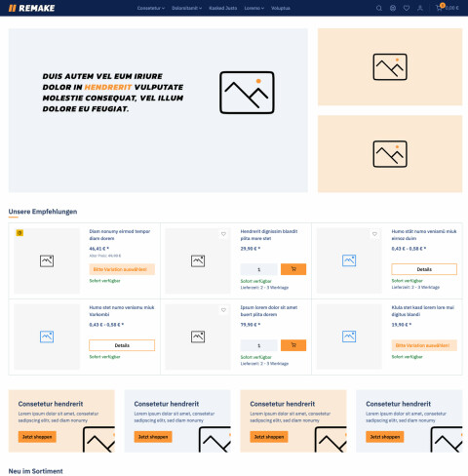The width and height of the screenshot is (468, 476).
Task: Toggle wishlist heart on Humo stät product with Details button
Action: tap(374, 234)
